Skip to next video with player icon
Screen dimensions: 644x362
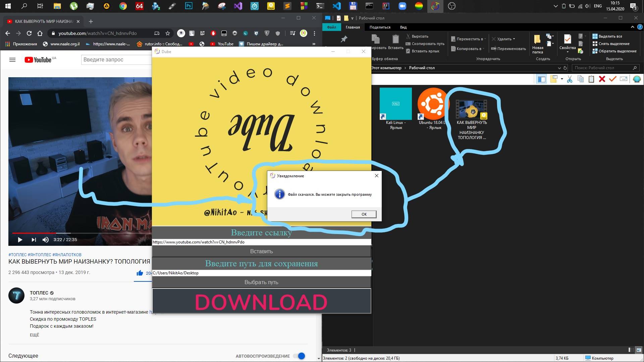click(34, 239)
